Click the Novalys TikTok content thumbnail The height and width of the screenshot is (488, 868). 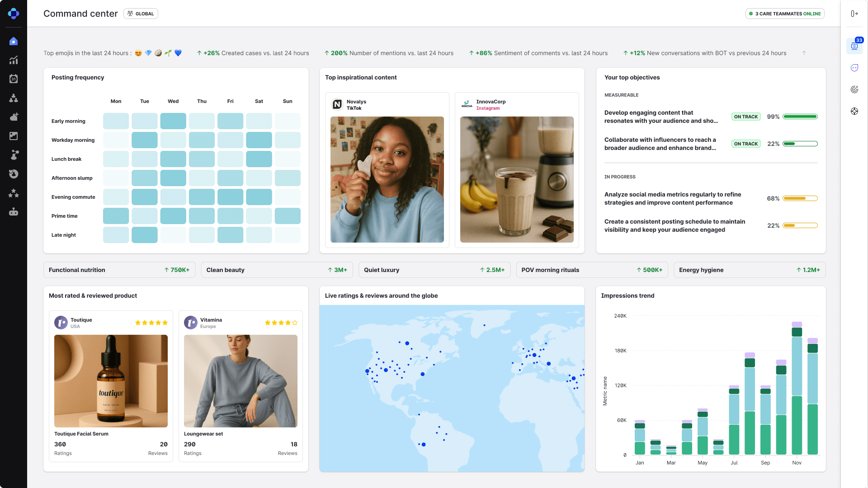(x=387, y=179)
